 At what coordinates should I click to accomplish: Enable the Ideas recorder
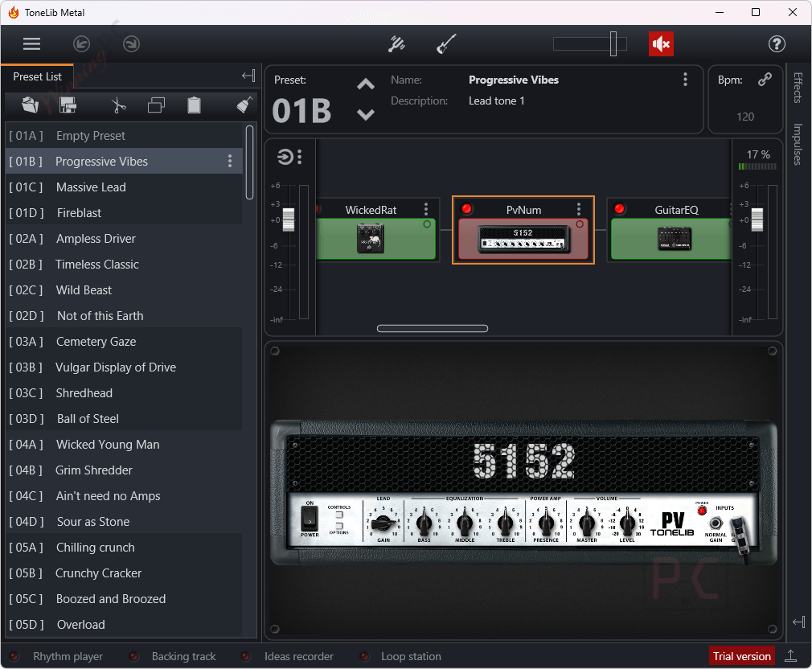click(246, 657)
